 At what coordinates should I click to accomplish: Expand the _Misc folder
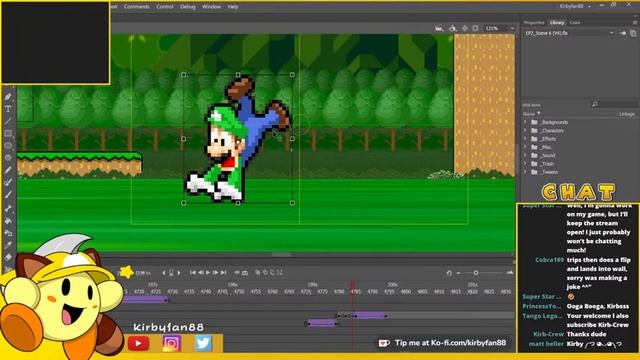tap(526, 147)
